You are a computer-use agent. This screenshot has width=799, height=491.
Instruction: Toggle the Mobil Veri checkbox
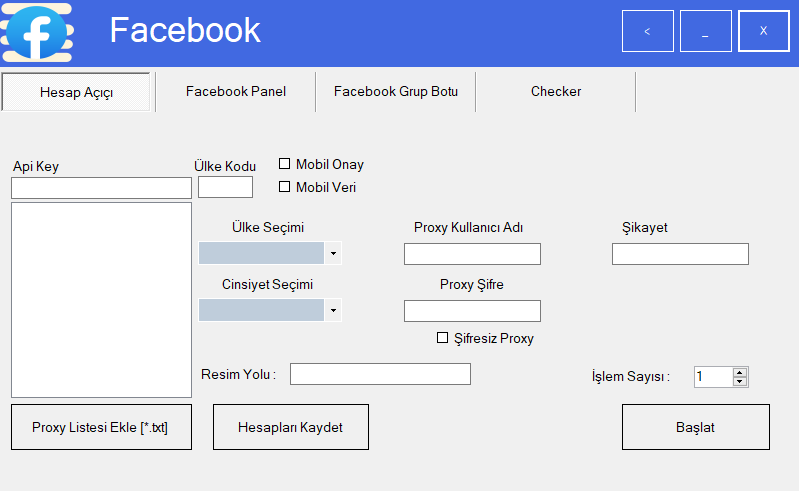284,186
